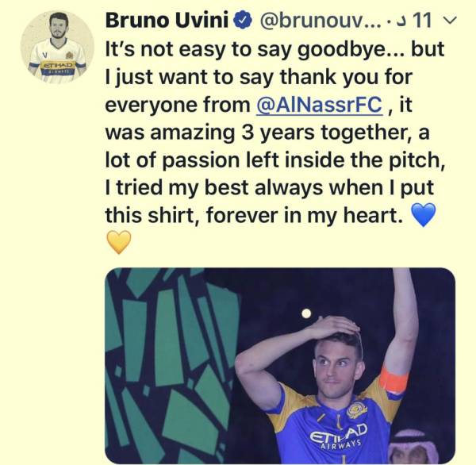This screenshot has height=465, width=476.
Task: Open the @brunouv... handle
Action: coord(320,21)
